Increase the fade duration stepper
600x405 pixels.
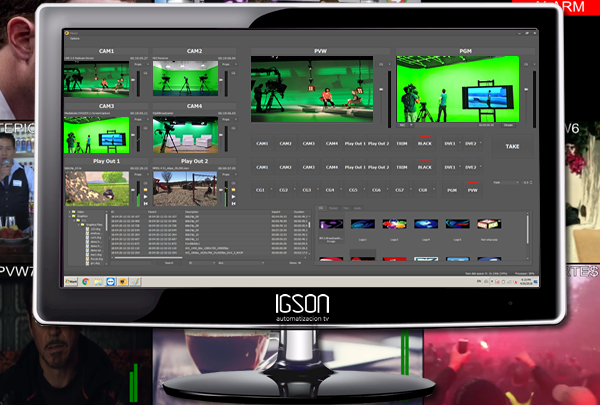532,181
